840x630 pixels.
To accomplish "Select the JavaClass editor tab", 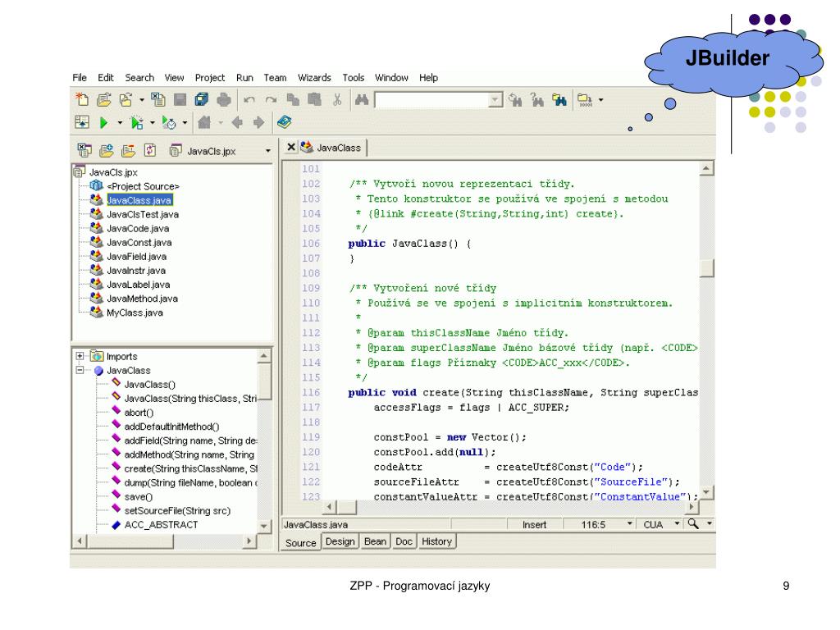I will (331, 148).
